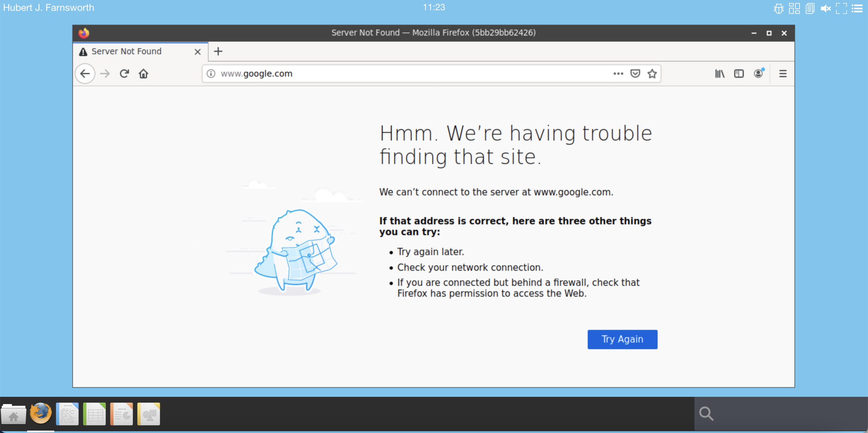Open the home folder in the dock
Screen dimensions: 868x433
point(14,414)
